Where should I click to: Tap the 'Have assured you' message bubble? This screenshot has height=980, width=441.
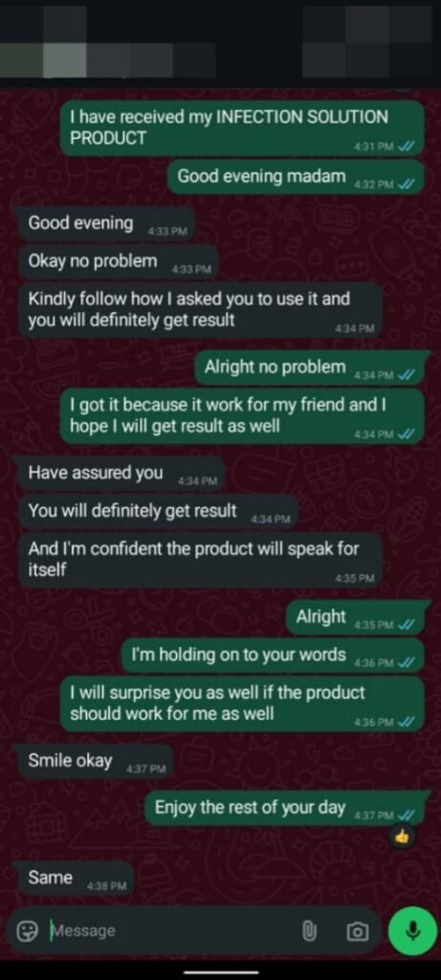[x=121, y=474]
